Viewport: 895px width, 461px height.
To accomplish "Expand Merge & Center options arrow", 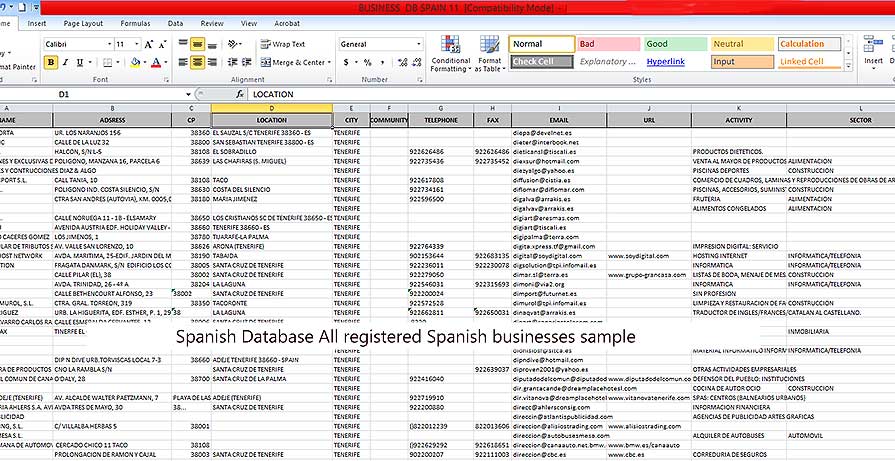I will [x=329, y=62].
